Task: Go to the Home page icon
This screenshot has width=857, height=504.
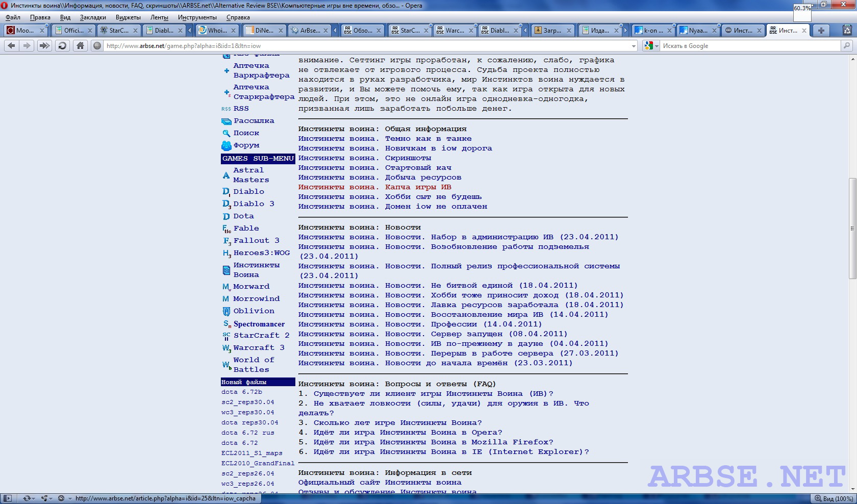Action: point(80,46)
